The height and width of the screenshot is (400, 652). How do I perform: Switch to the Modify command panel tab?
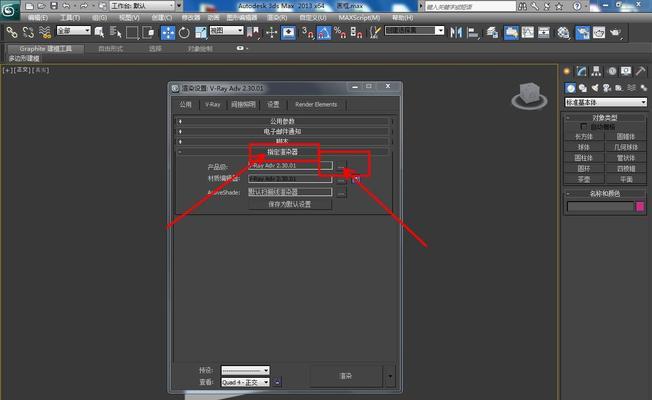[x=581, y=72]
